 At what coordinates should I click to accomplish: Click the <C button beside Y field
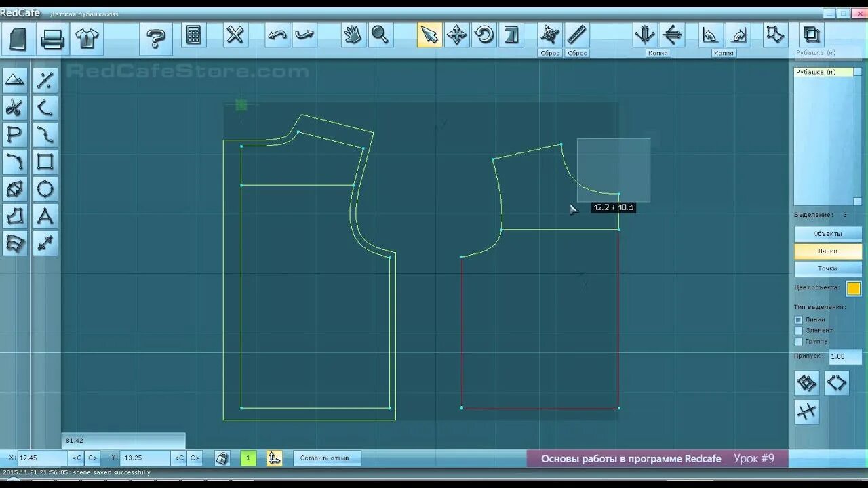click(179, 458)
